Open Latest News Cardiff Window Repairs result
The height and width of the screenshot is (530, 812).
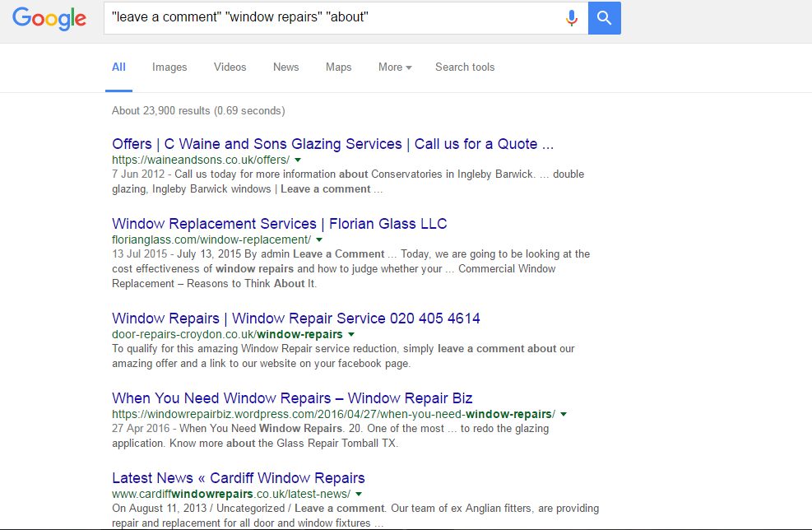point(238,478)
